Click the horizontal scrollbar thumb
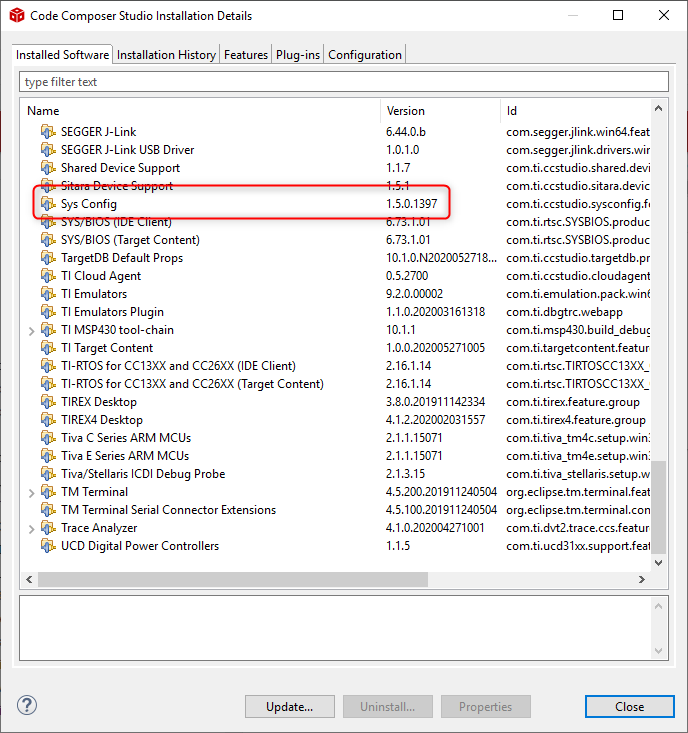Viewport: 688px width, 733px height. click(233, 580)
